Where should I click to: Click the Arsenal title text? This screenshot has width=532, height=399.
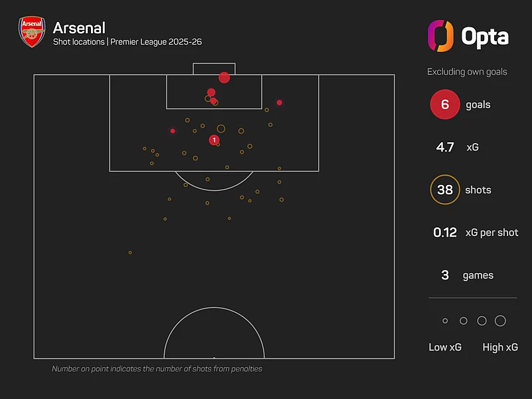coord(79,28)
